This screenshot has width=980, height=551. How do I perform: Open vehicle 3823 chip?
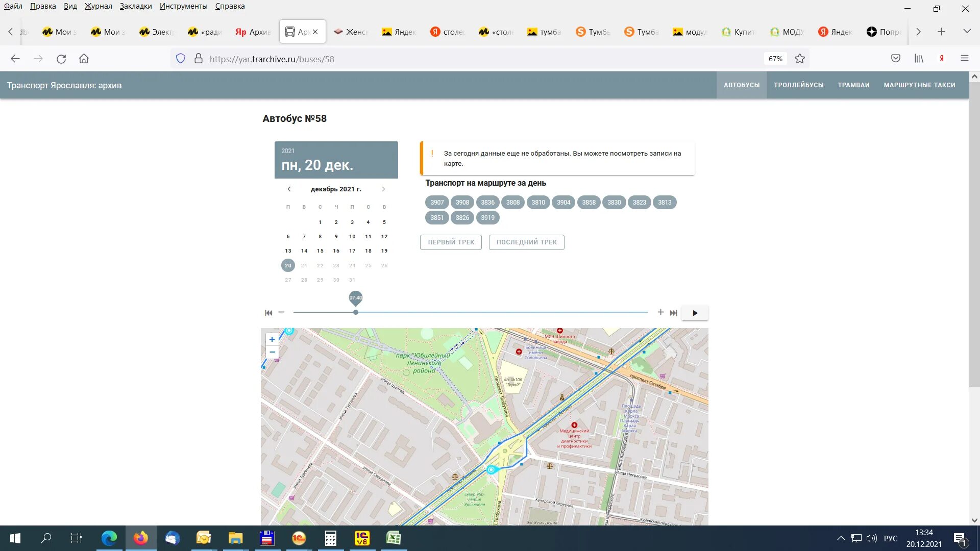(639, 203)
